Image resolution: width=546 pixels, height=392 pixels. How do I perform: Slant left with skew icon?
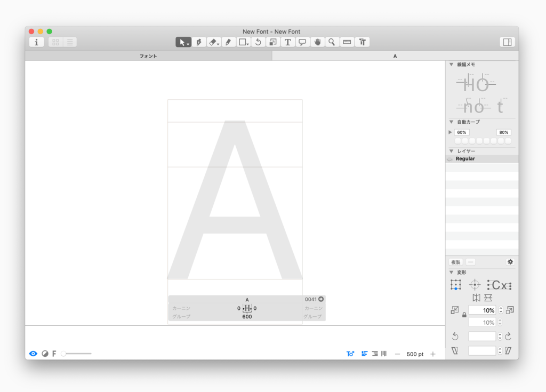pos(455,350)
